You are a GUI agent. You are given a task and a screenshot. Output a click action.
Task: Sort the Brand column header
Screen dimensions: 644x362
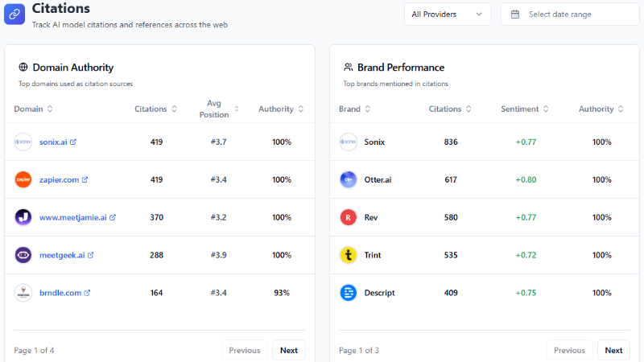355,109
